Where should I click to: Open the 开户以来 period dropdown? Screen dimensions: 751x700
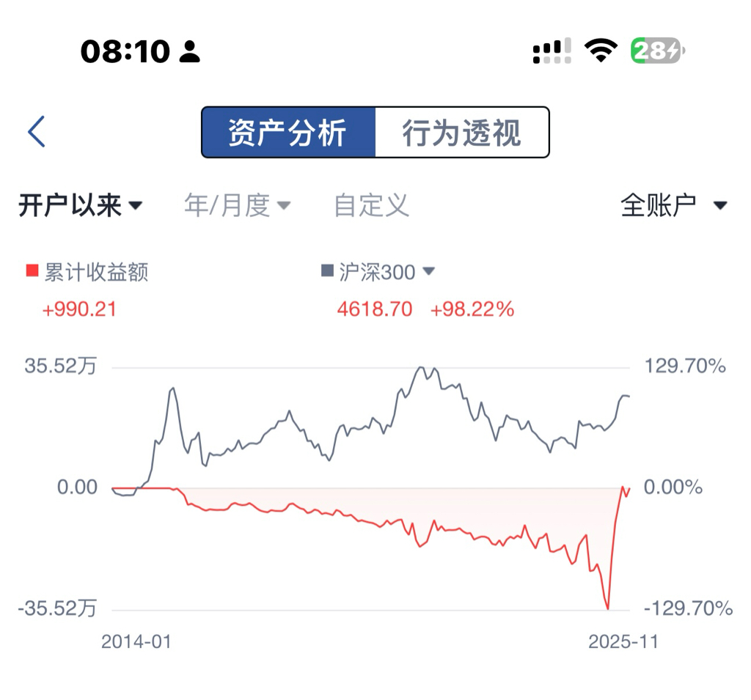pyautogui.click(x=81, y=205)
